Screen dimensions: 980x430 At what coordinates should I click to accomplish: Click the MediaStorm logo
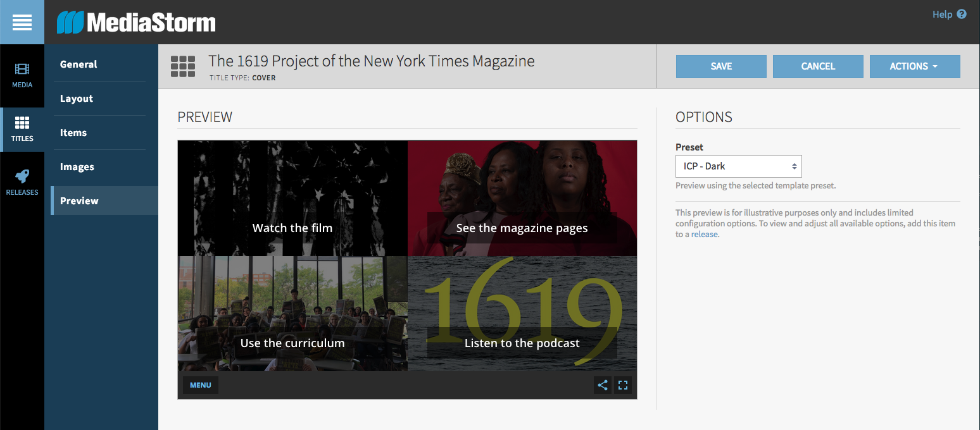pos(136,23)
